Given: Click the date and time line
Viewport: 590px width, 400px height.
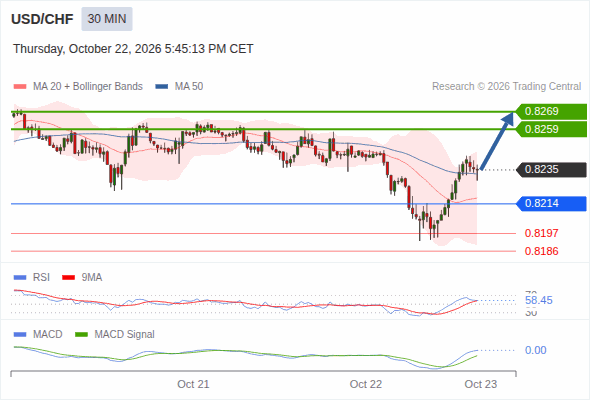Looking at the screenshot, I should pyautogui.click(x=133, y=49).
